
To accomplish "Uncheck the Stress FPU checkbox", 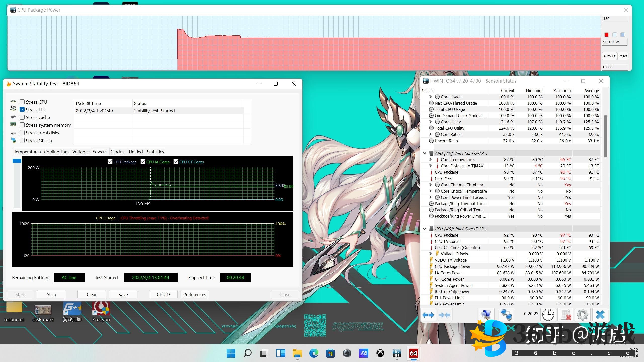I will click(x=22, y=110).
